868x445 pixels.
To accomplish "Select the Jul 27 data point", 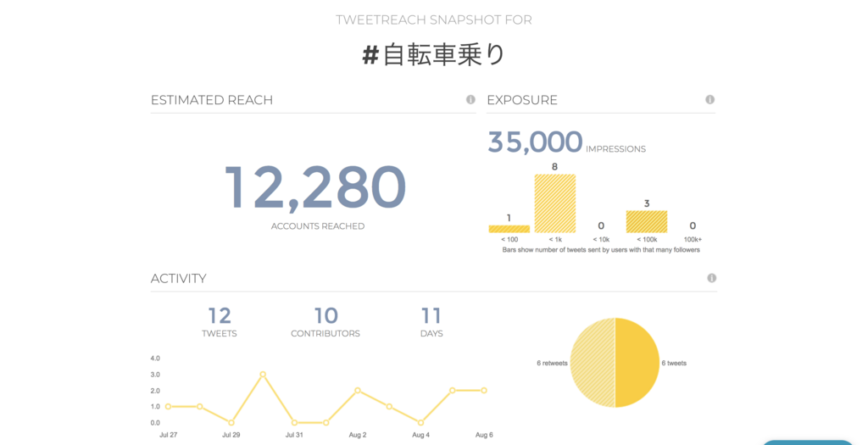I will pos(169,407).
